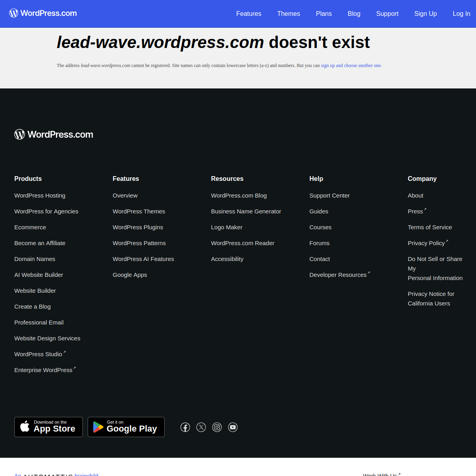The image size is (476, 476).
Task: Click the Resources column heading
Action: point(227,179)
